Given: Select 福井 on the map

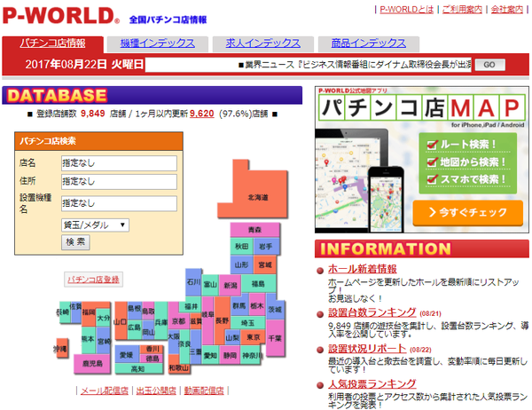Looking at the screenshot, I should [x=191, y=306].
